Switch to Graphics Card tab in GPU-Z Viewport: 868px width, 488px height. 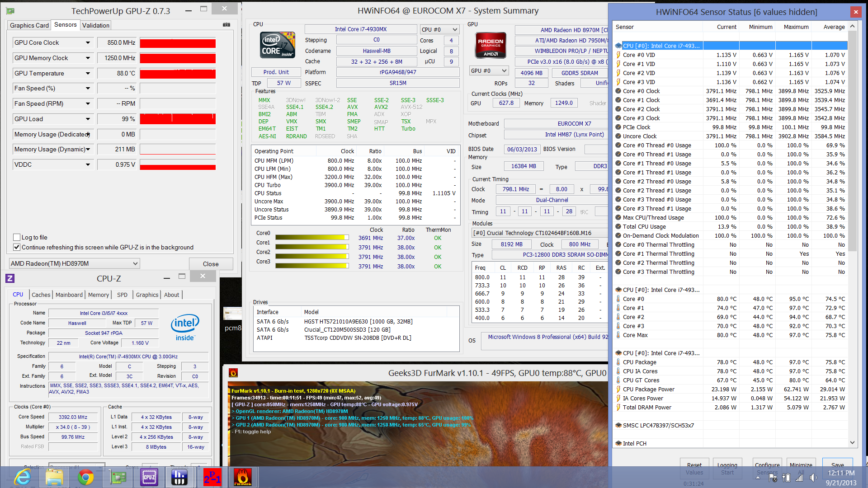coord(29,25)
